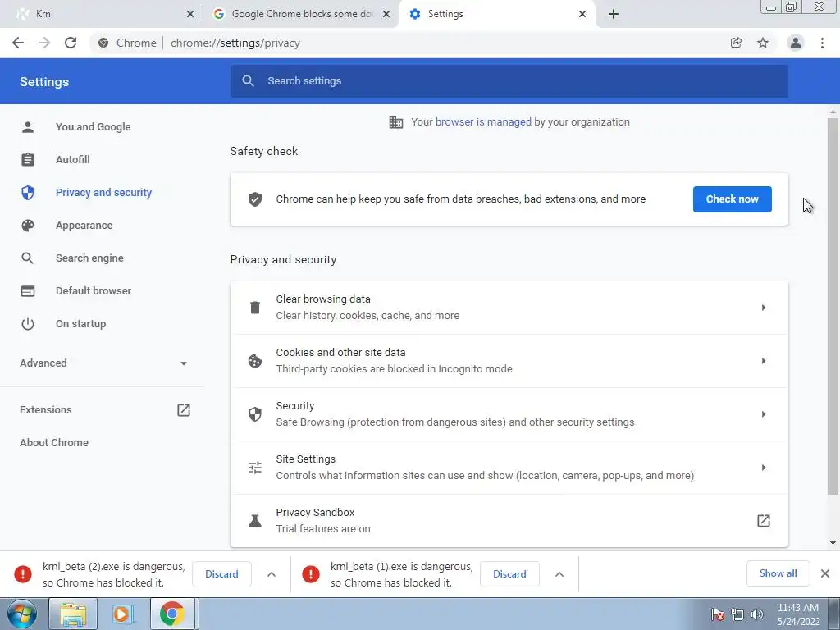Switch to the Krnl tab
The height and width of the screenshot is (630, 840).
point(102,14)
